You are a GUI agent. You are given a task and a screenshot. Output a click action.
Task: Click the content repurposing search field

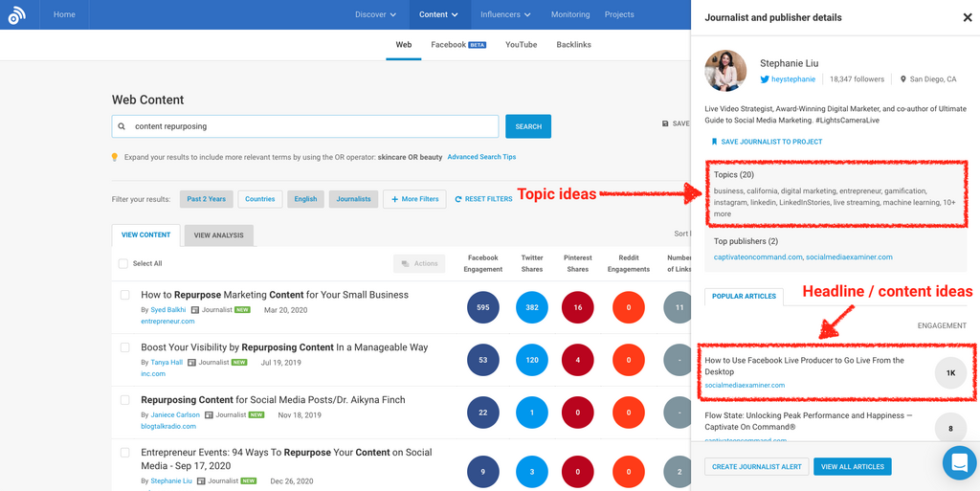point(306,126)
